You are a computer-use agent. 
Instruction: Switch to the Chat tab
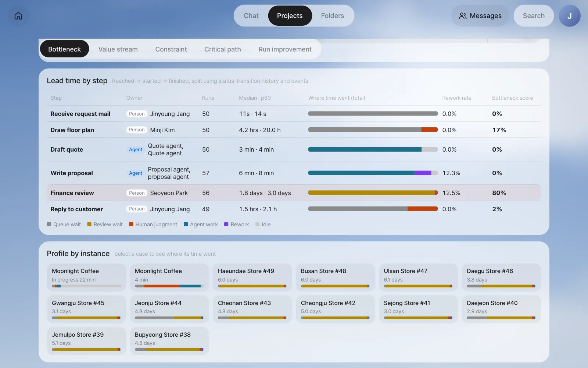251,16
